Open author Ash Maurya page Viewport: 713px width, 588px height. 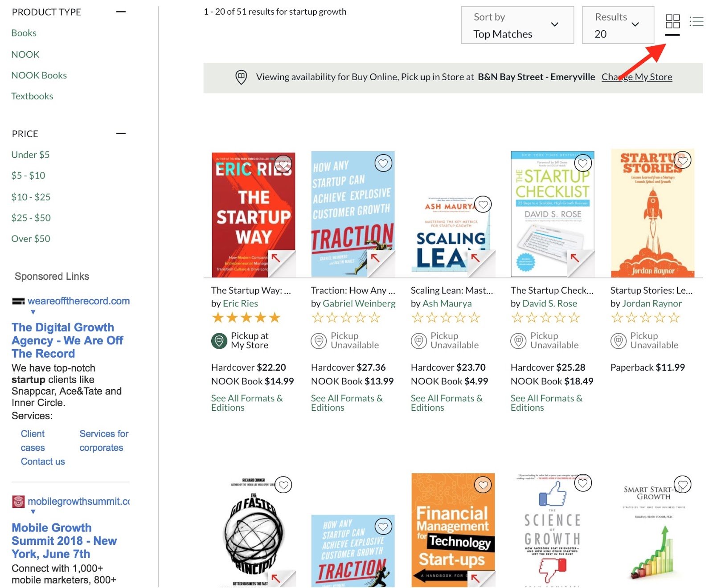(447, 303)
